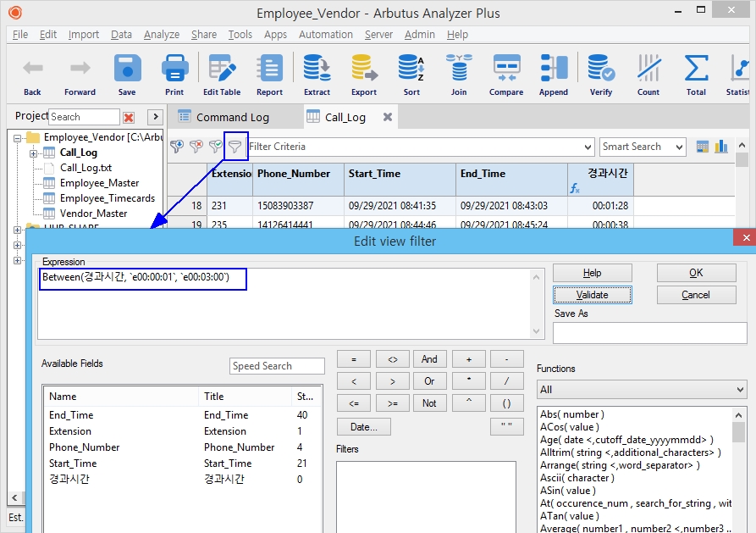Click the project Search field
Image resolution: width=756 pixels, height=533 pixels.
point(84,117)
